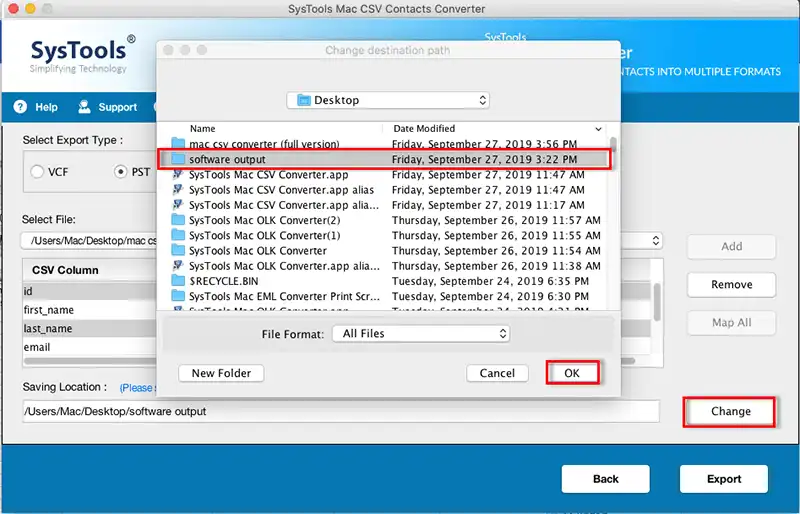Image resolution: width=800 pixels, height=514 pixels.
Task: Click the Add button
Action: 731,247
